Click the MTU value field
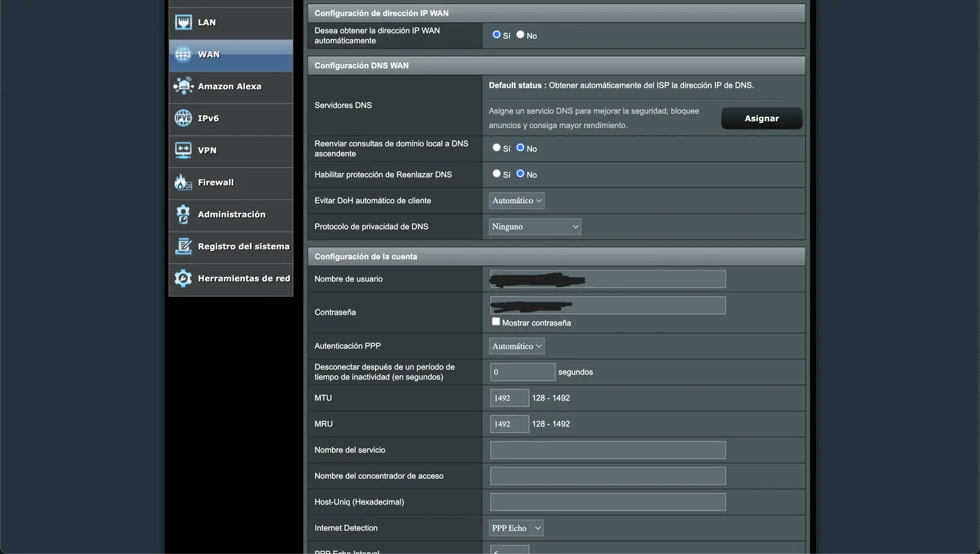Image resolution: width=980 pixels, height=554 pixels. pyautogui.click(x=509, y=398)
